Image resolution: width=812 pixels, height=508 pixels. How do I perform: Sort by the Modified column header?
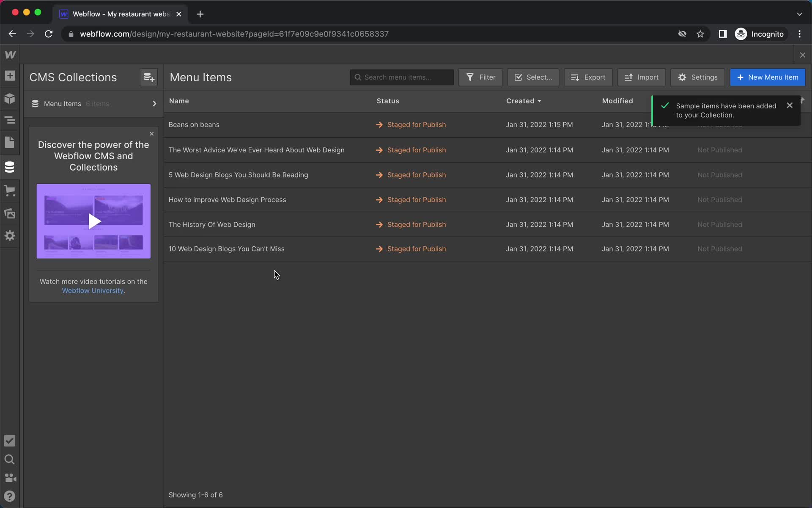tap(617, 101)
